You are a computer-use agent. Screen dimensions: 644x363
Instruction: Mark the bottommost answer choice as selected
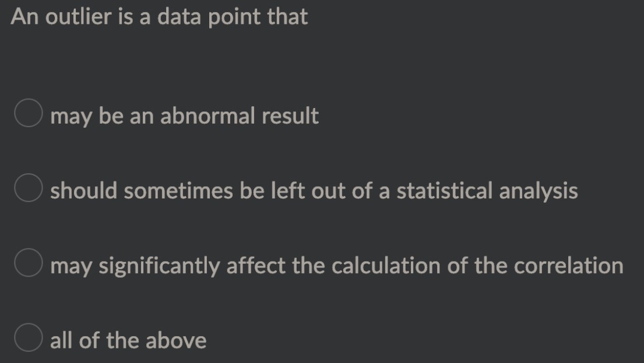coord(29,338)
